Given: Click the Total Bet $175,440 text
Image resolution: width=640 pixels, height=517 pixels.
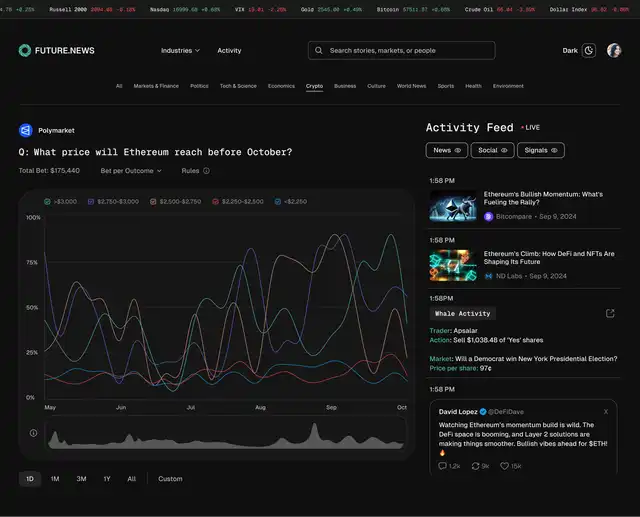Looking at the screenshot, I should coord(49,171).
